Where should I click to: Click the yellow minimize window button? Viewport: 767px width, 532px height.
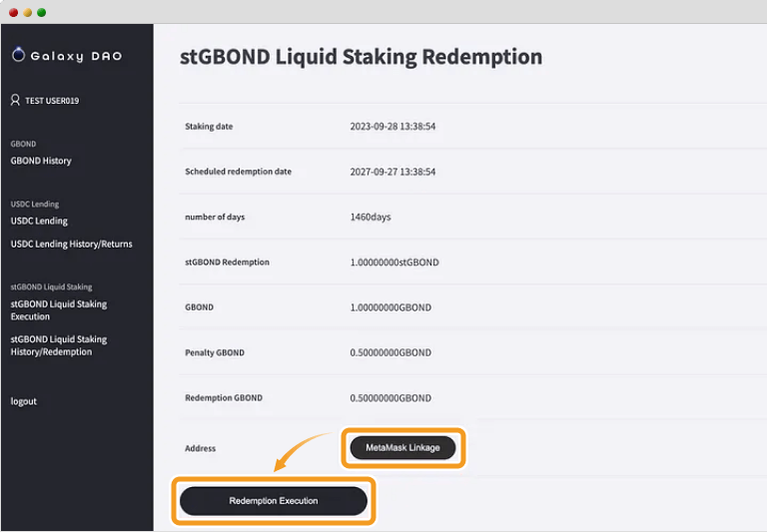tap(27, 12)
